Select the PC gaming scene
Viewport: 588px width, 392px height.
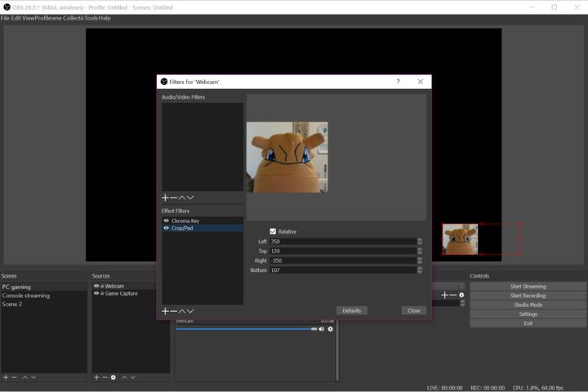coord(44,287)
